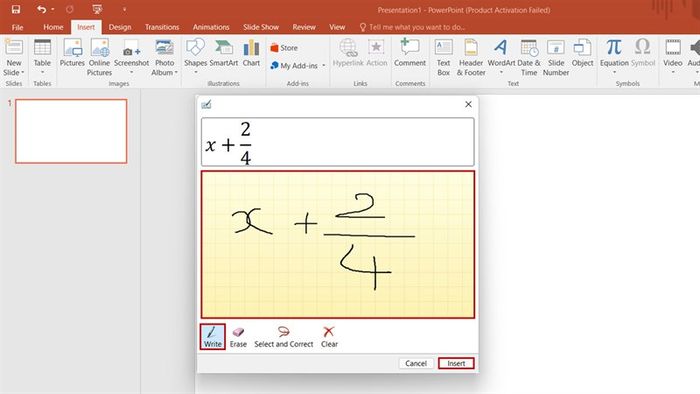Open the SmartArt graphic picker

224,54
